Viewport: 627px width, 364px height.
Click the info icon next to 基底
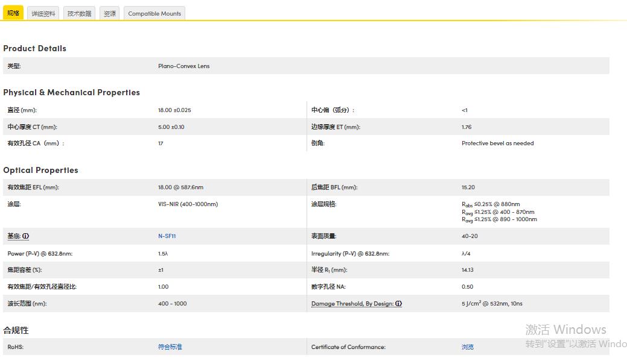click(26, 236)
